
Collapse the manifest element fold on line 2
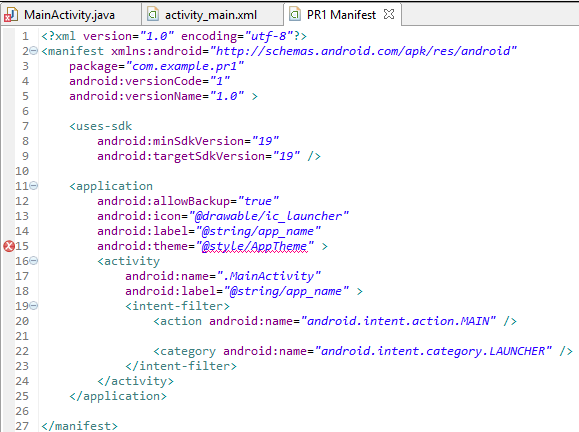click(x=34, y=51)
